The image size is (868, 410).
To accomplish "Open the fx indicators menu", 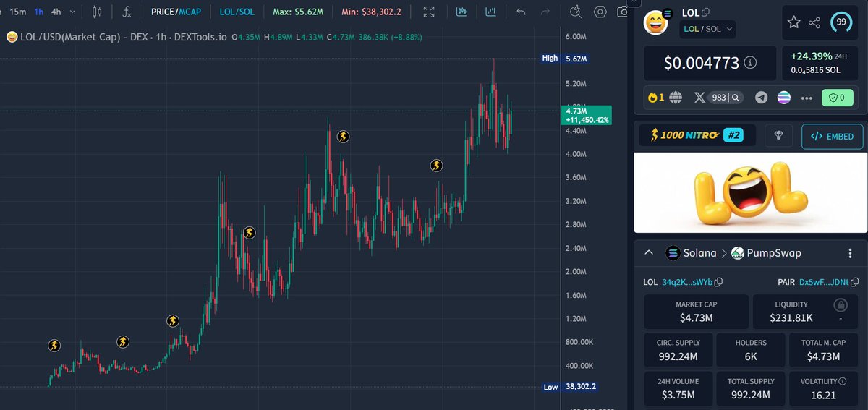I will pyautogui.click(x=127, y=12).
